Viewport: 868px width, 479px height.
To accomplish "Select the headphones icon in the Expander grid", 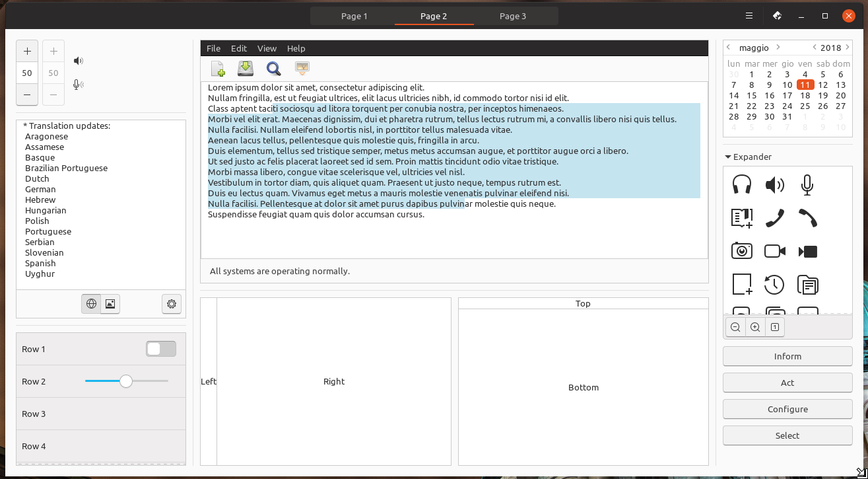I will 742,184.
